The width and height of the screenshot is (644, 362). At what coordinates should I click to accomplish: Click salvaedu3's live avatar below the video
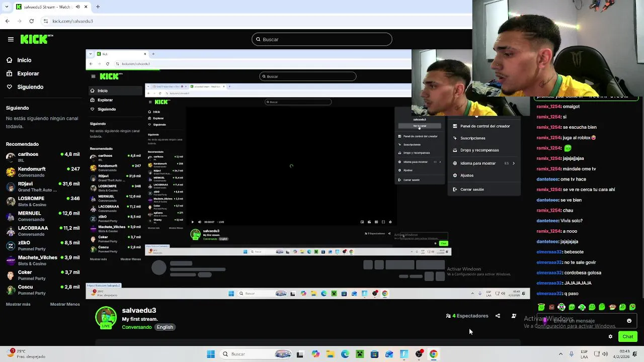(106, 318)
